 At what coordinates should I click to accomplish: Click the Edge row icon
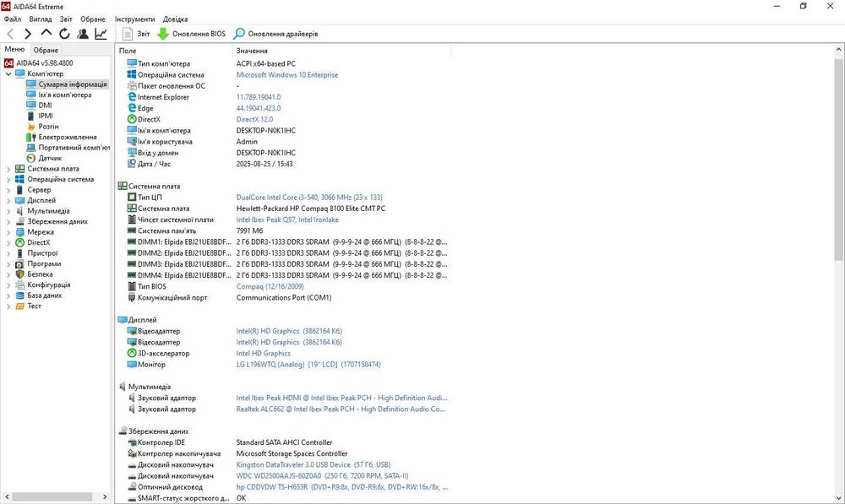[132, 108]
